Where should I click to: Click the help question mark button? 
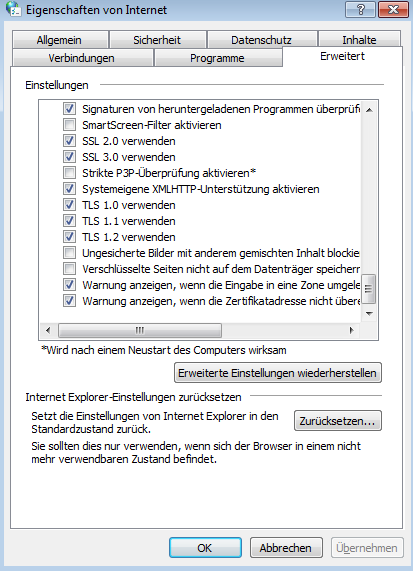click(360, 9)
